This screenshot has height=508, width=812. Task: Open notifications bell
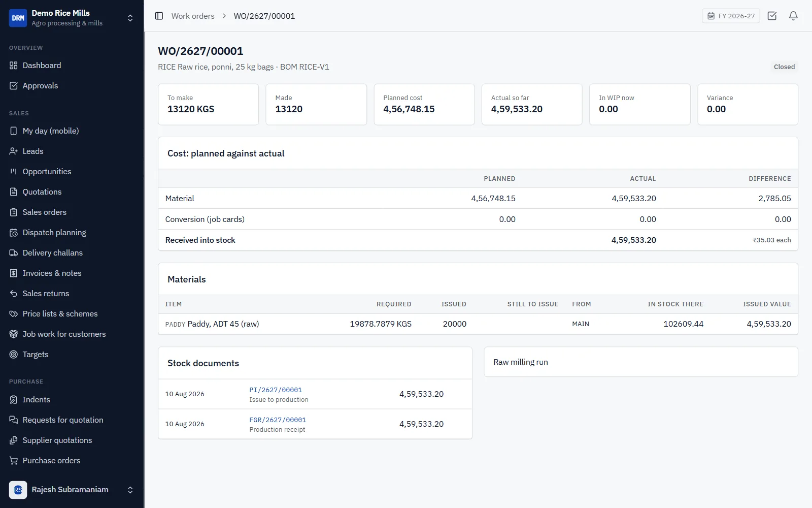coord(793,16)
